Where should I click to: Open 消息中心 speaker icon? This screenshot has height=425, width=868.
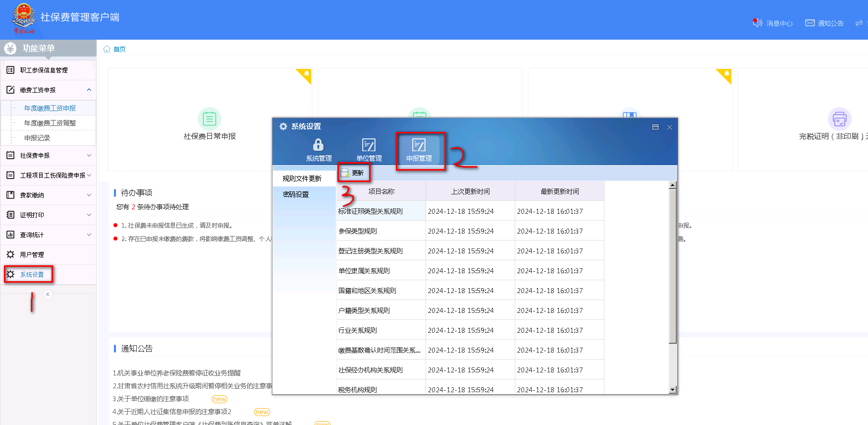tap(757, 23)
